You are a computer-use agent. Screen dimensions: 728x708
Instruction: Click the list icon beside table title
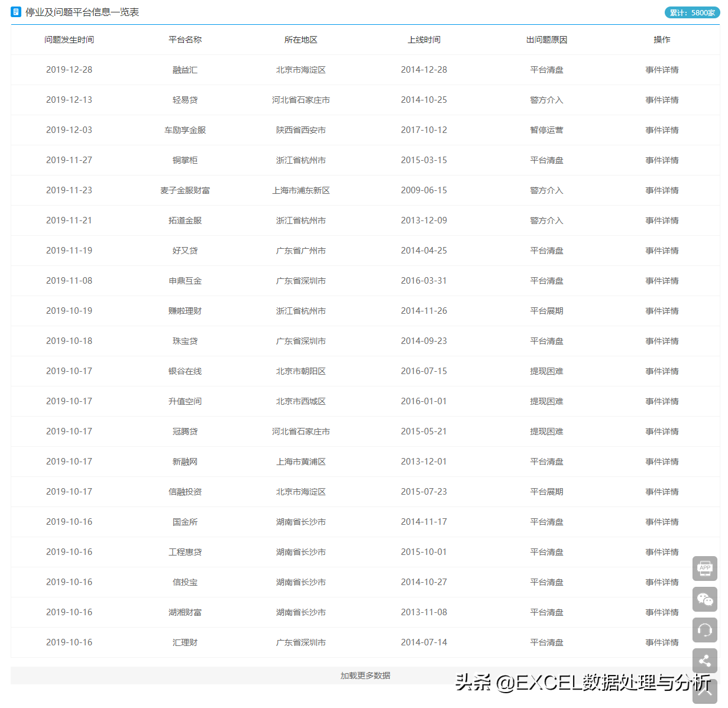pos(16,12)
